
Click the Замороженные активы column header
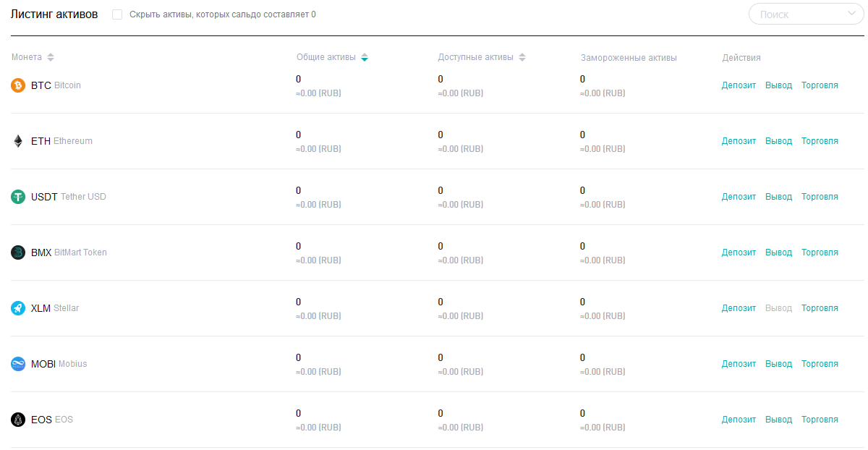(x=628, y=58)
